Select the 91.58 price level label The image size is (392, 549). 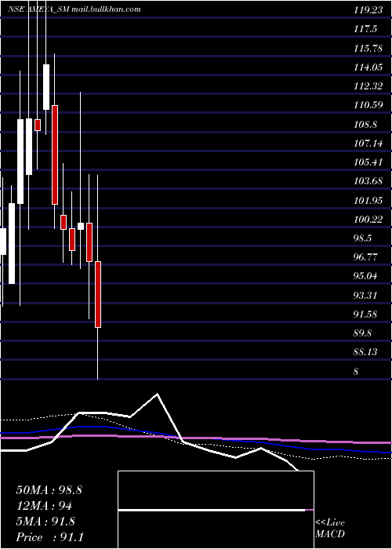(x=366, y=314)
